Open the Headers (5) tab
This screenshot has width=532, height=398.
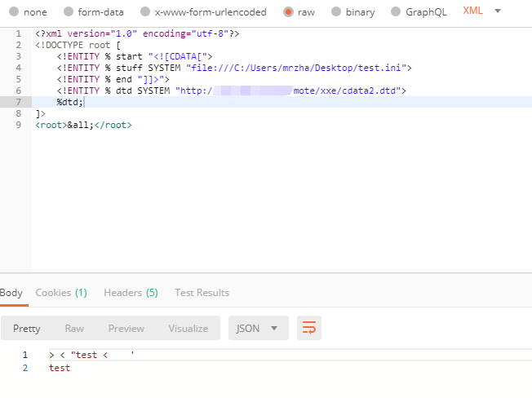coord(131,293)
